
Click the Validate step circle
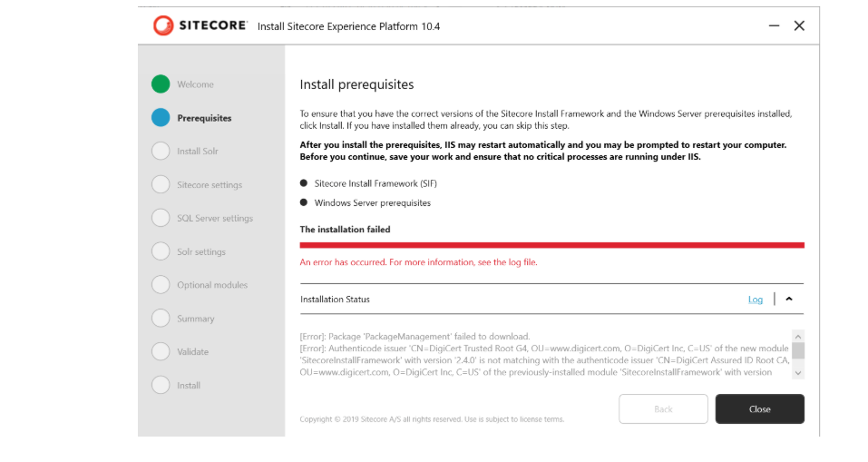[x=161, y=351]
